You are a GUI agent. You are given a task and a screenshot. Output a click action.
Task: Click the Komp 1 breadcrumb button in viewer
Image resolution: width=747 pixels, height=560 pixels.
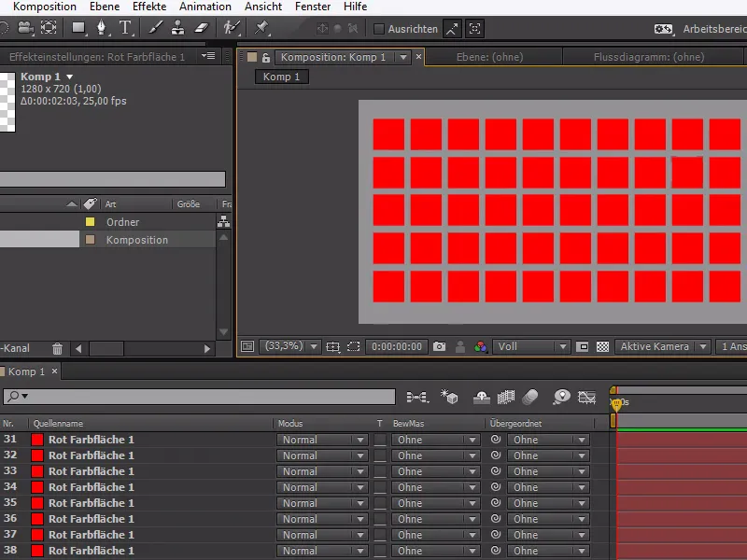pyautogui.click(x=282, y=77)
